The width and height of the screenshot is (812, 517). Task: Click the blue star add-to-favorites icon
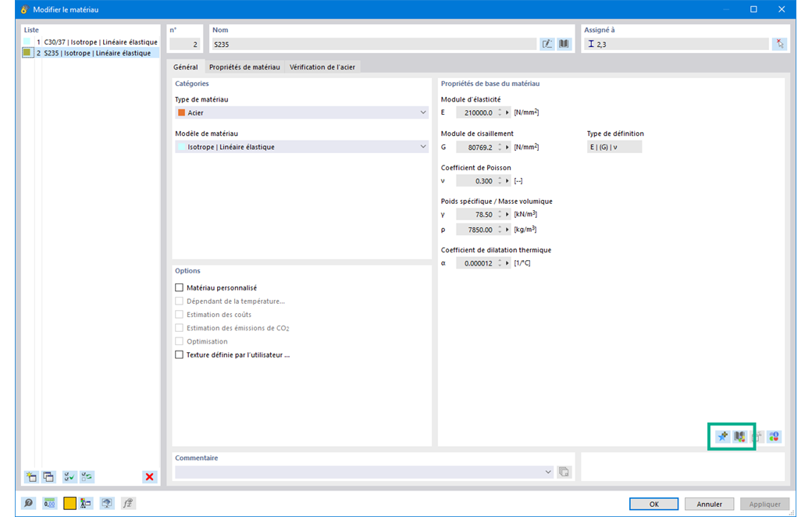click(x=722, y=437)
